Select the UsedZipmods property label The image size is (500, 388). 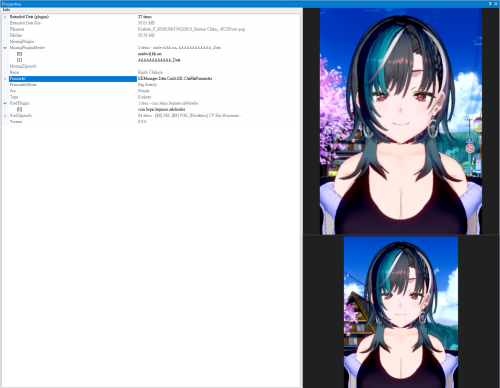(21, 116)
